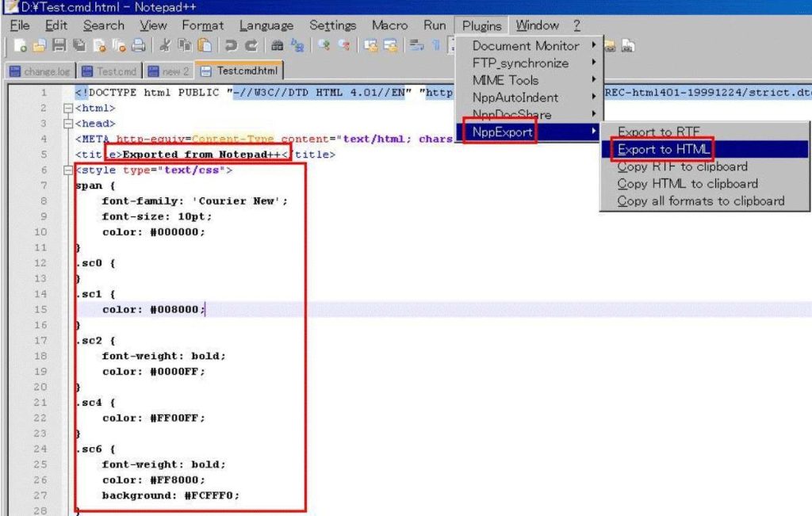This screenshot has height=516, width=812.
Task: Switch to the change.log tab
Action: tap(40, 71)
